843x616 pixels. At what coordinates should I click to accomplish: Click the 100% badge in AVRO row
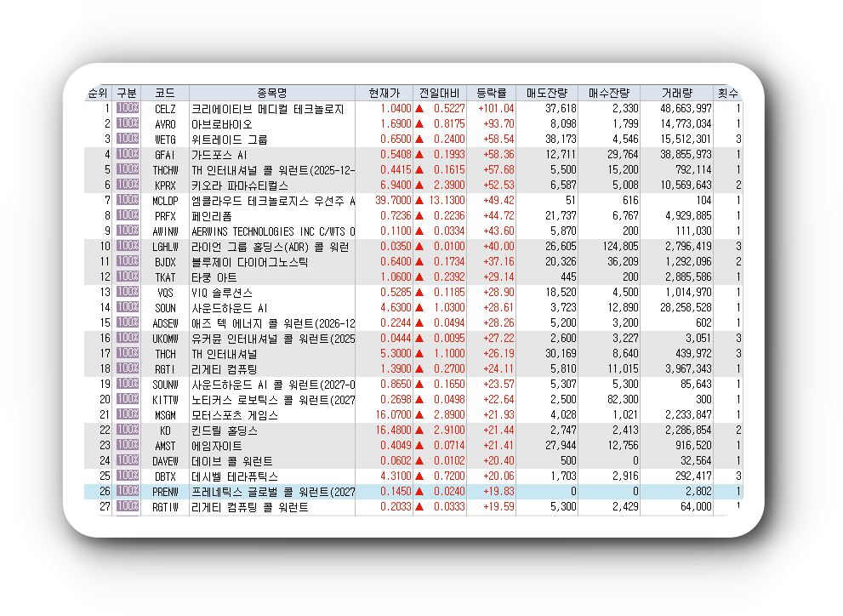pos(128,123)
